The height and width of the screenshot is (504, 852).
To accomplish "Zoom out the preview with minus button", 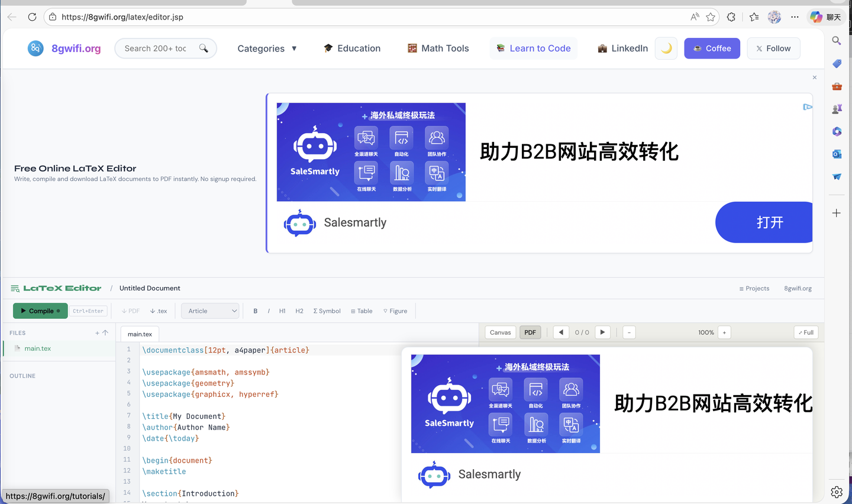I will click(x=629, y=332).
